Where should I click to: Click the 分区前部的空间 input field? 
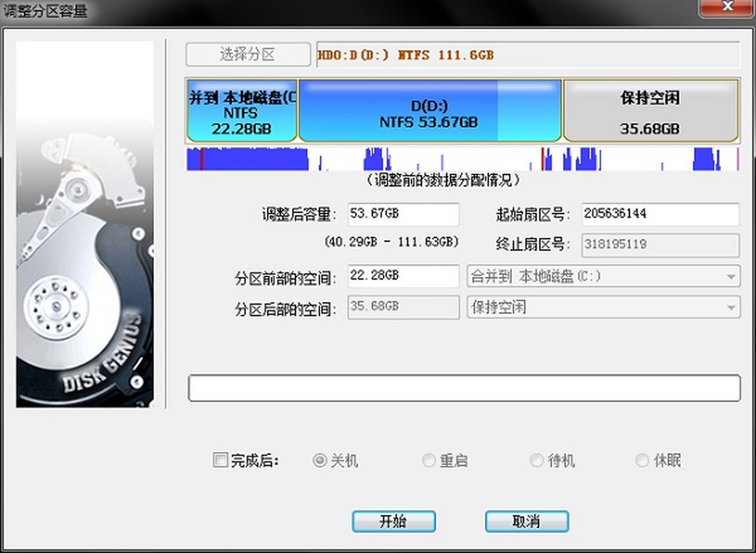click(403, 276)
